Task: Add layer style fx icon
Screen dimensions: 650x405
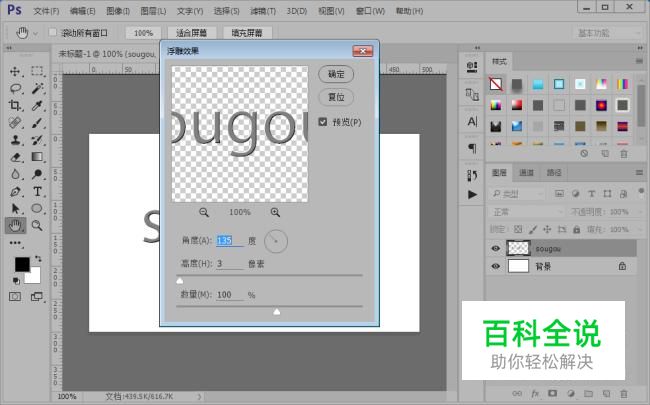Action: tap(535, 393)
